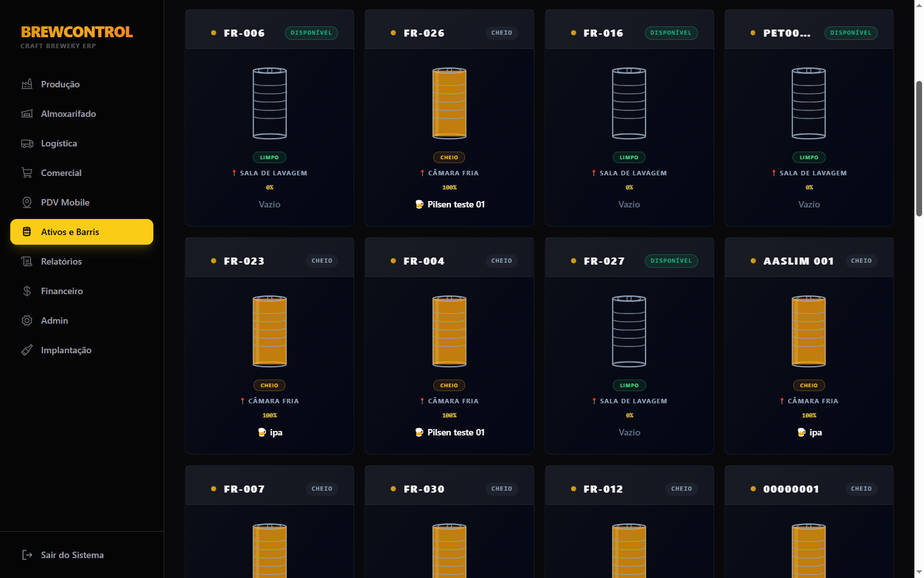Click the DISPONÍVEL badge on the FR-006 card
Screen dimensions: 924x578
click(x=311, y=33)
